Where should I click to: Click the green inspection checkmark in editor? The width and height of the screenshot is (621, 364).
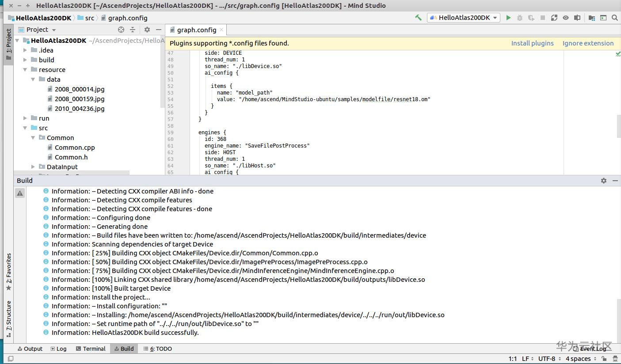[618, 54]
